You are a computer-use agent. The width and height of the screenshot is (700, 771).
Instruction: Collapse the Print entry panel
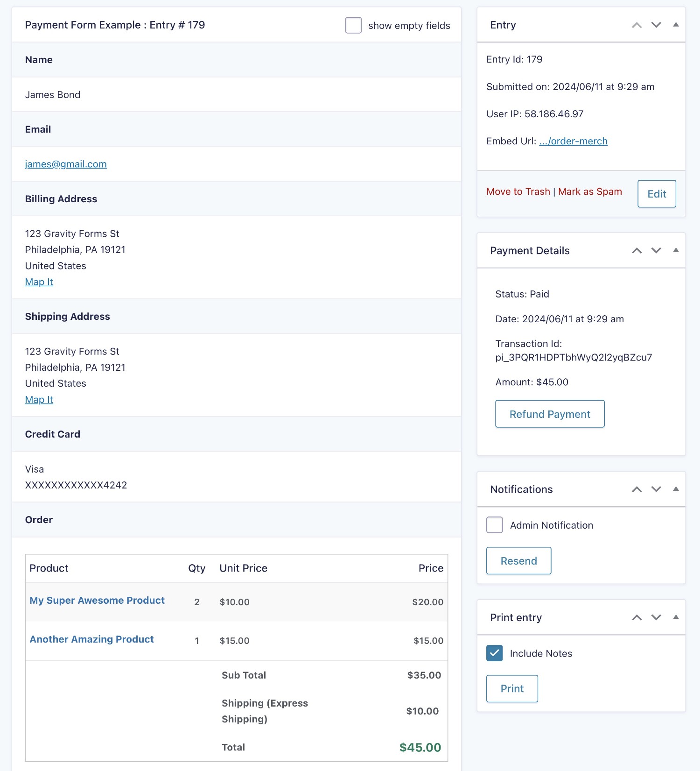tap(676, 617)
